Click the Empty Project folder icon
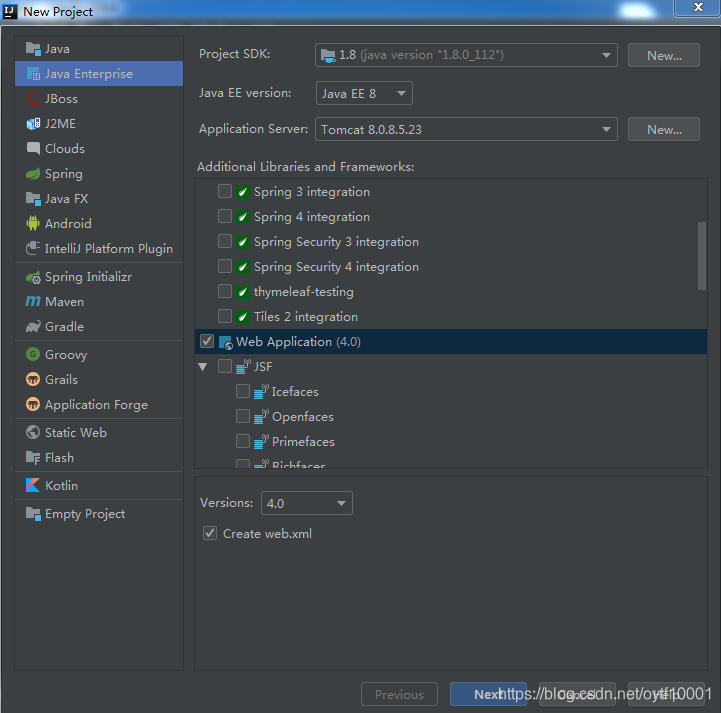 pos(33,513)
